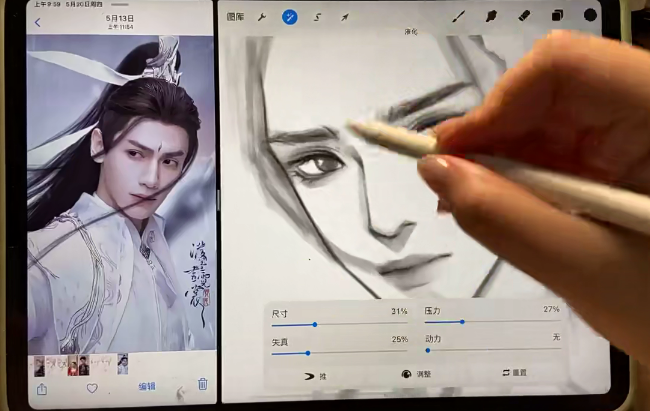Open 图库 gallery in drawing app
This screenshot has height=411, width=650.
click(235, 17)
